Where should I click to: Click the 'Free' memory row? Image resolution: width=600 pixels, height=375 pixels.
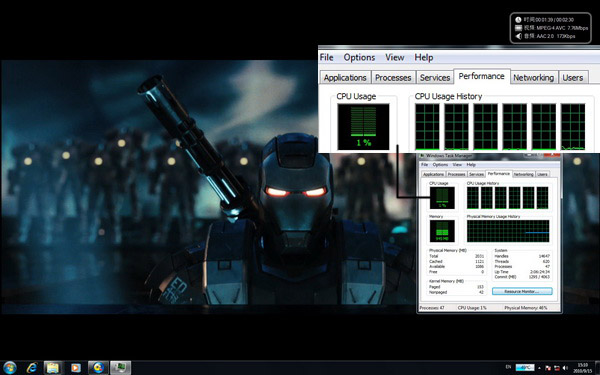coord(457,272)
